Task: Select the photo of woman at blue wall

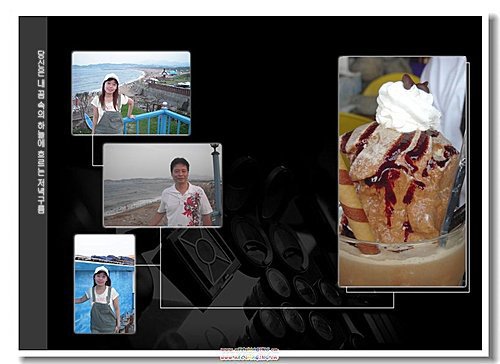Action: click(105, 284)
